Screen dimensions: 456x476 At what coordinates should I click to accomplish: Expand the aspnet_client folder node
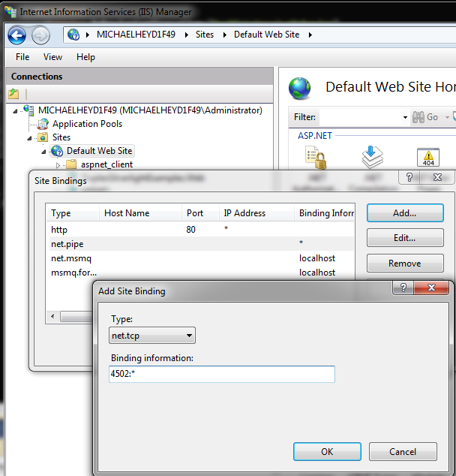[x=58, y=165]
